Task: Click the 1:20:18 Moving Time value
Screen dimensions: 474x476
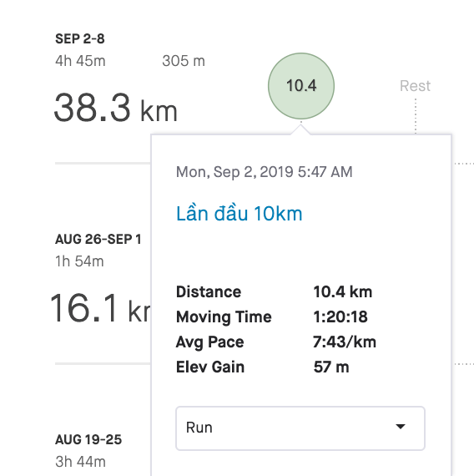Action: (340, 316)
